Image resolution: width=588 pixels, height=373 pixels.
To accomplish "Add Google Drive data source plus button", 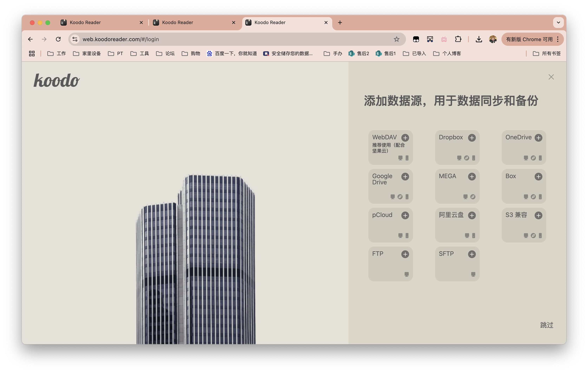I will click(x=405, y=177).
